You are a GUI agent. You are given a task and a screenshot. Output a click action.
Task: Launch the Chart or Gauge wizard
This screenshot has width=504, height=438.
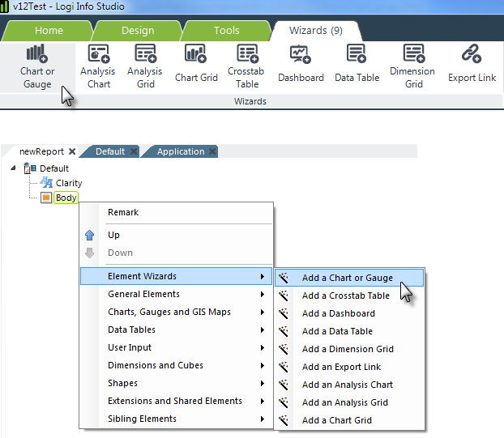point(37,66)
